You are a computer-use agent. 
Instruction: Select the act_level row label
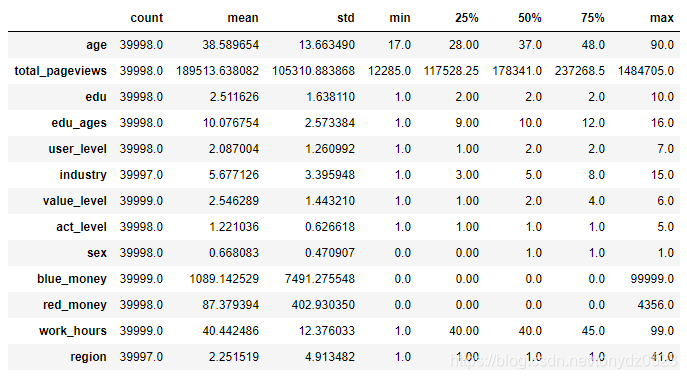coord(81,227)
